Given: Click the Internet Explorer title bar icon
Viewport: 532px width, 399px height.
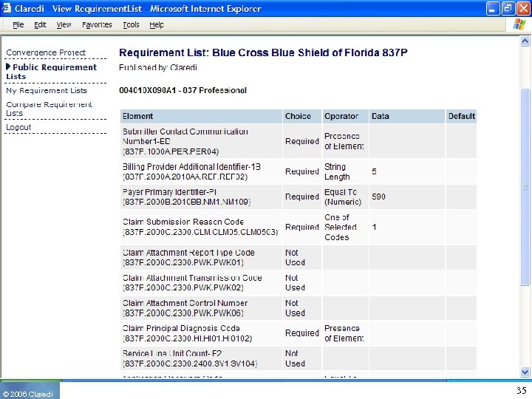Looking at the screenshot, I should (x=6, y=8).
